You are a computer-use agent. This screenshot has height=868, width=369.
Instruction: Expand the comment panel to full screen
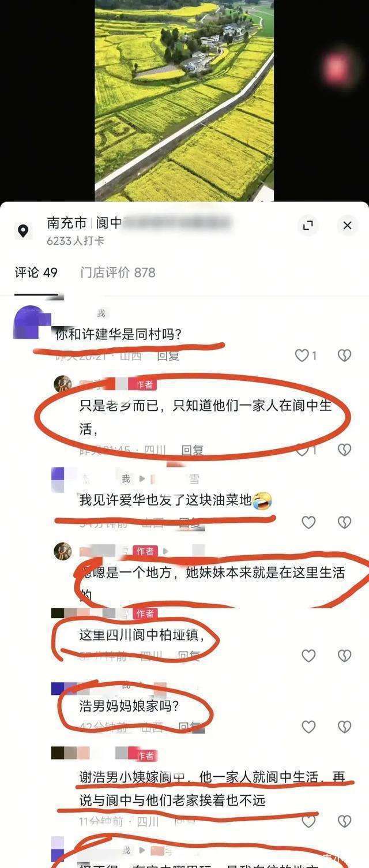pyautogui.click(x=308, y=226)
